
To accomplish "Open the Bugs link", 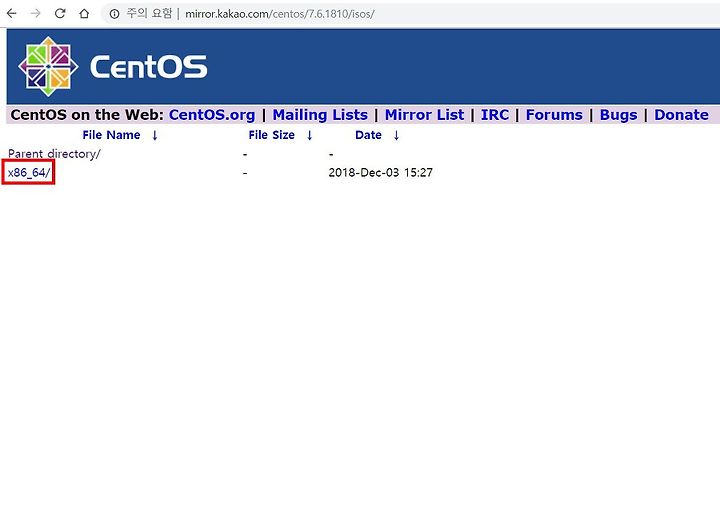I will tap(619, 115).
